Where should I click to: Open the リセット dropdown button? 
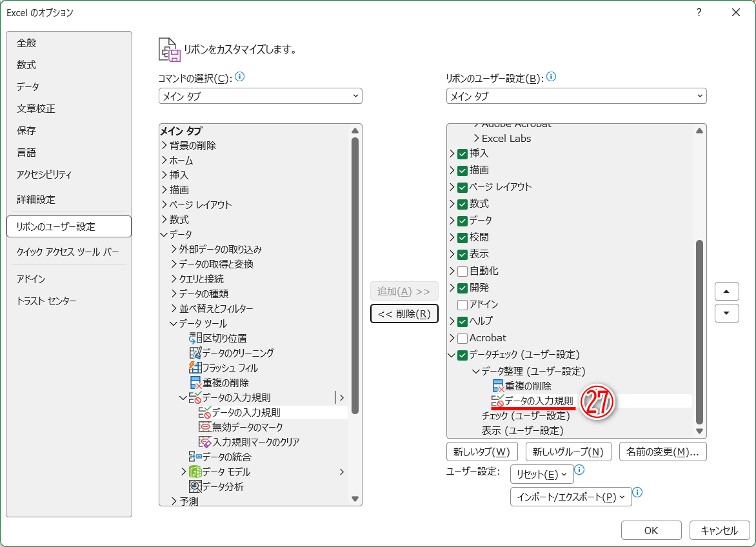tap(542, 474)
